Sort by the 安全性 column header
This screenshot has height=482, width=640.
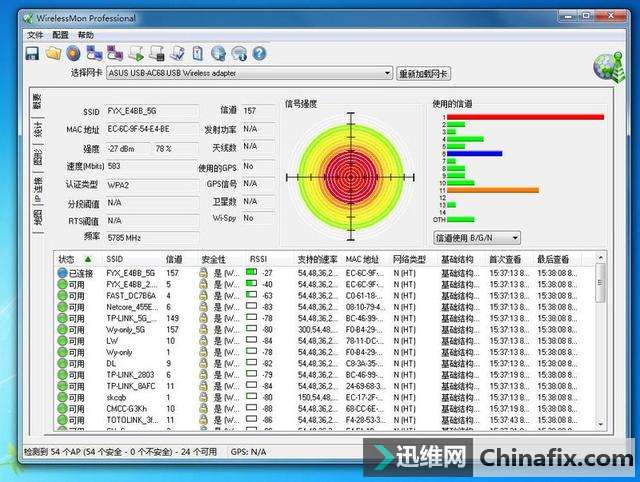213,259
